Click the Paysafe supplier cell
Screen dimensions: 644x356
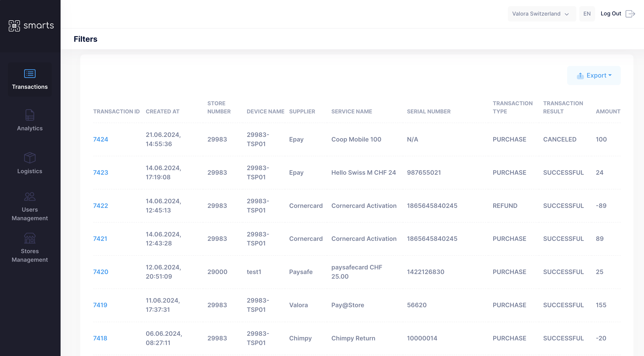coord(301,272)
